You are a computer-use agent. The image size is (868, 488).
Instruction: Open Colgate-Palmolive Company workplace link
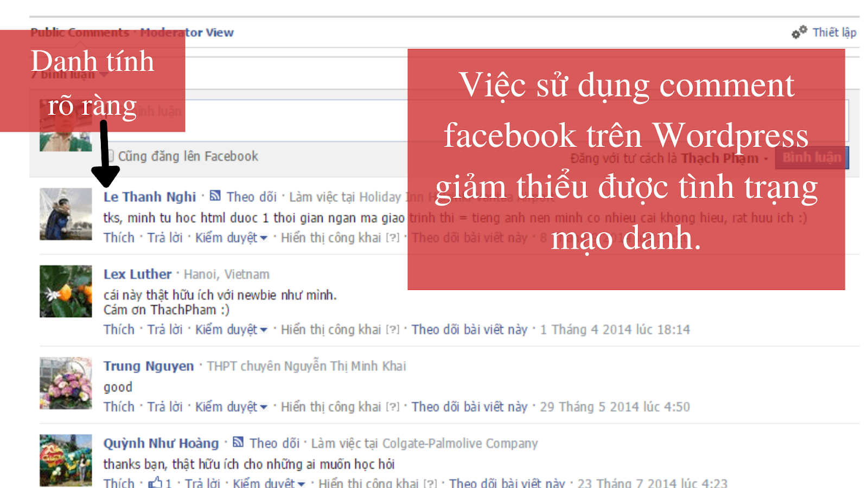coord(460,444)
